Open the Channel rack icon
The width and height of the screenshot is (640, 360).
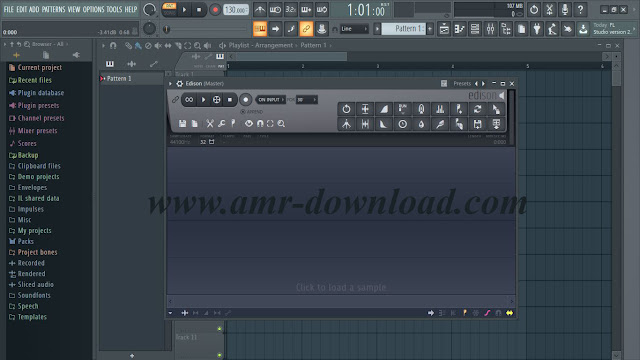coord(475,29)
